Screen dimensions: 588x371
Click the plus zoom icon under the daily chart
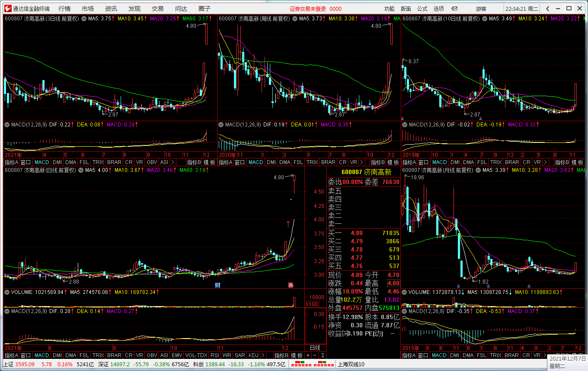308,355
